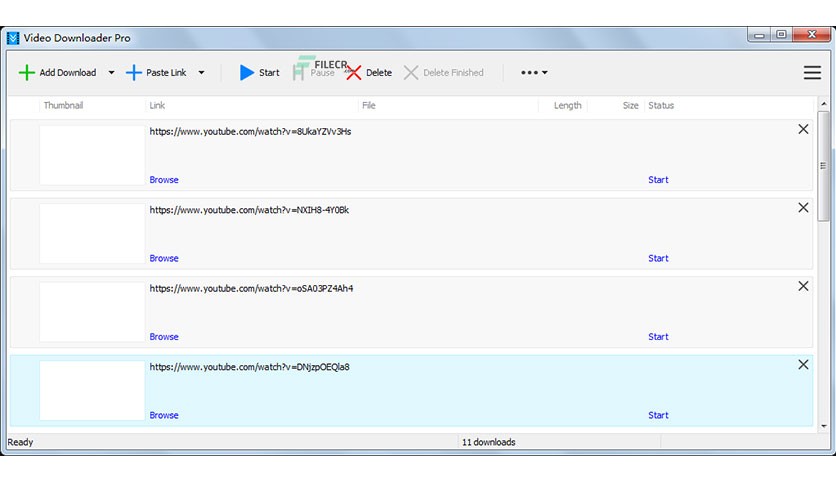Viewport: 836px width, 484px height.
Task: Remove the oSA03PZ4Ah4 download with its X
Action: pyautogui.click(x=803, y=286)
